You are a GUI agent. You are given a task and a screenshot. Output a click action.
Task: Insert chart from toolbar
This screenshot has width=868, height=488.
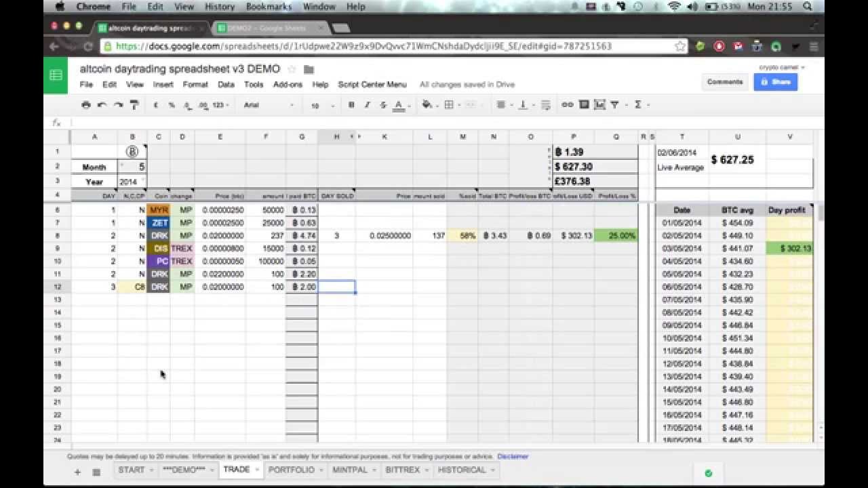(599, 105)
